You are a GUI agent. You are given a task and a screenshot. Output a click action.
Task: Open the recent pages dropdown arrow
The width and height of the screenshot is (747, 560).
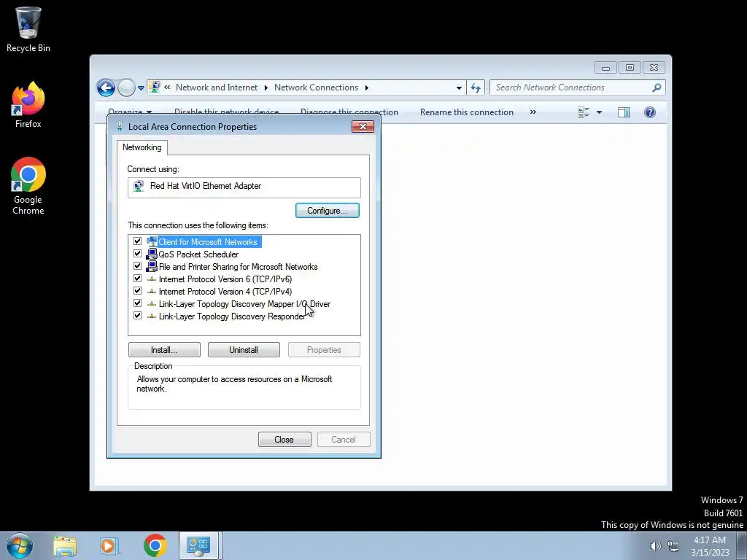[x=141, y=88]
